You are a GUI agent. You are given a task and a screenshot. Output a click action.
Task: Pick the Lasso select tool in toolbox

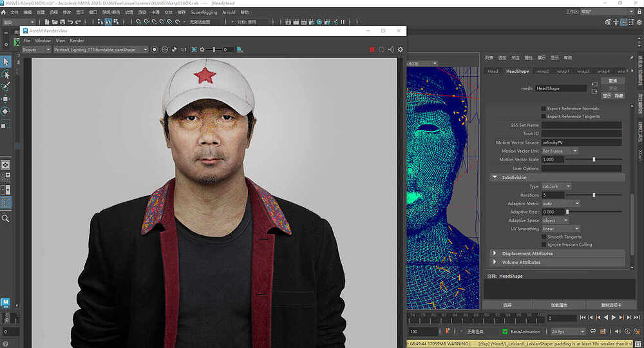click(x=6, y=74)
